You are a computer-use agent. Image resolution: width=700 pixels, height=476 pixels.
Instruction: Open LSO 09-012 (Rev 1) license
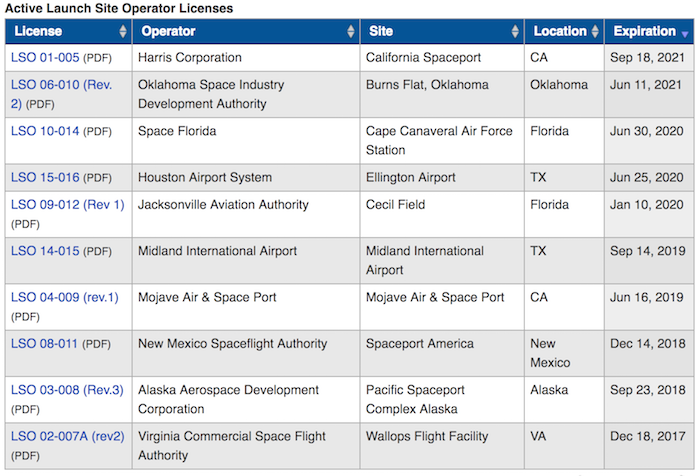pyautogui.click(x=67, y=205)
